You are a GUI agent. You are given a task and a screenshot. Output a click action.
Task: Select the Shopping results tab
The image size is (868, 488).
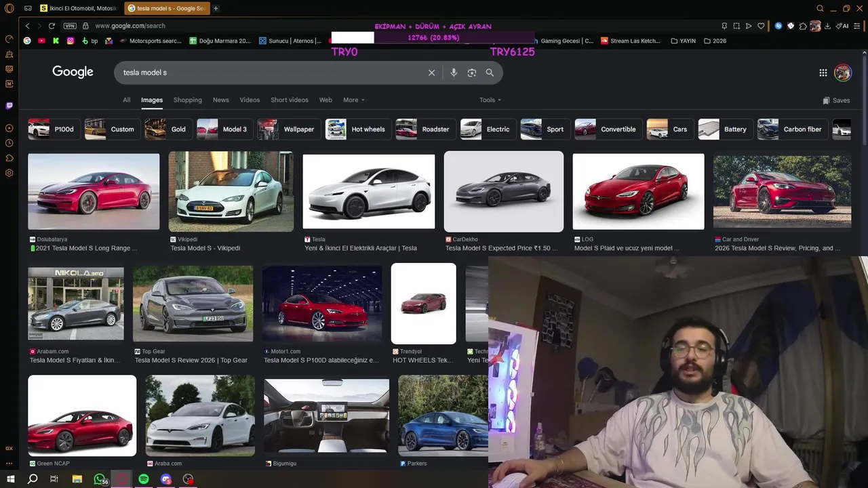click(x=187, y=100)
